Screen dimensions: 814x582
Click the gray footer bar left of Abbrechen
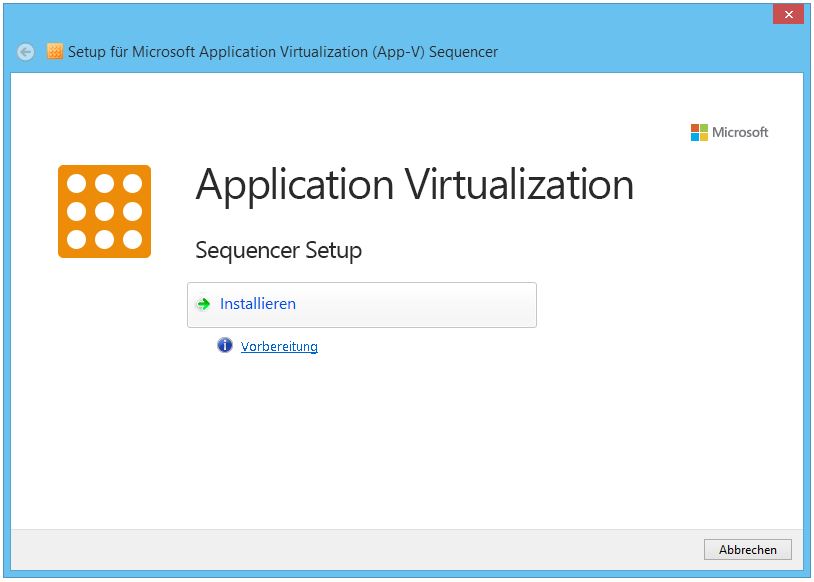[350, 549]
